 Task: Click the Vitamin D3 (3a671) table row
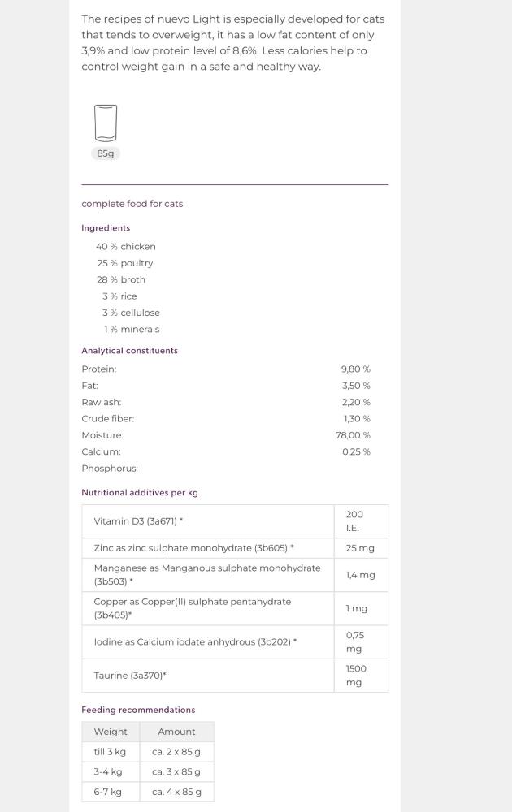(235, 521)
